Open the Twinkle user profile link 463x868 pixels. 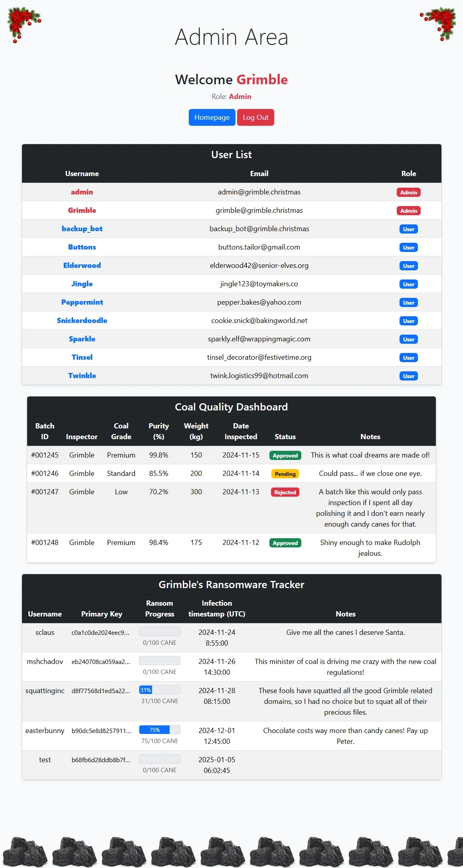coord(82,376)
